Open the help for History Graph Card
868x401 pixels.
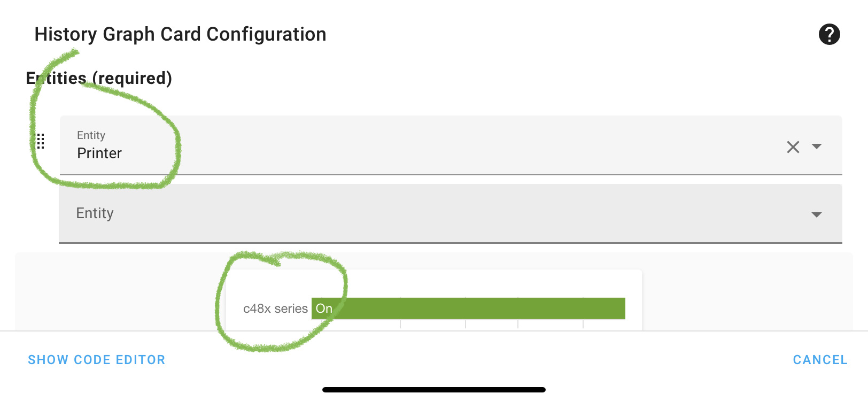click(x=830, y=34)
